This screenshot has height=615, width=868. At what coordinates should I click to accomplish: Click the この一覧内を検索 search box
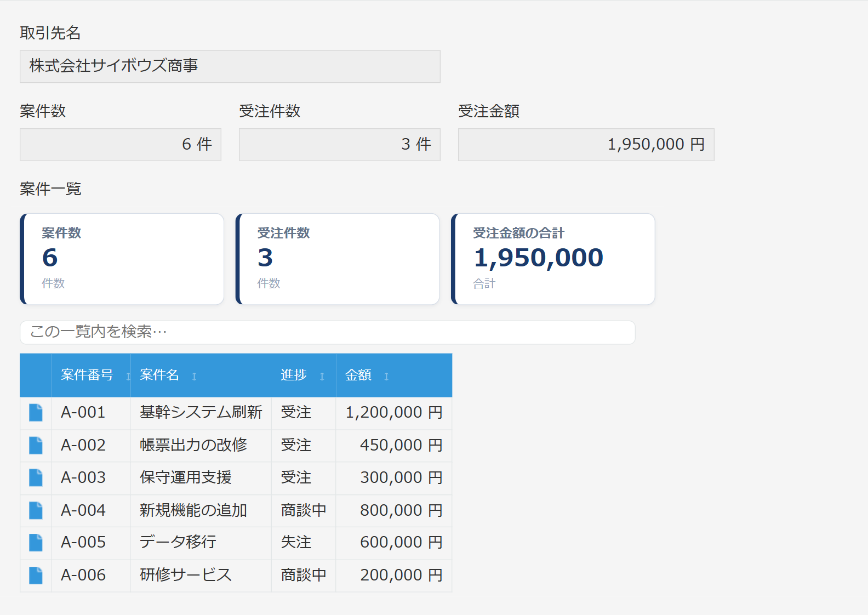pyautogui.click(x=328, y=332)
